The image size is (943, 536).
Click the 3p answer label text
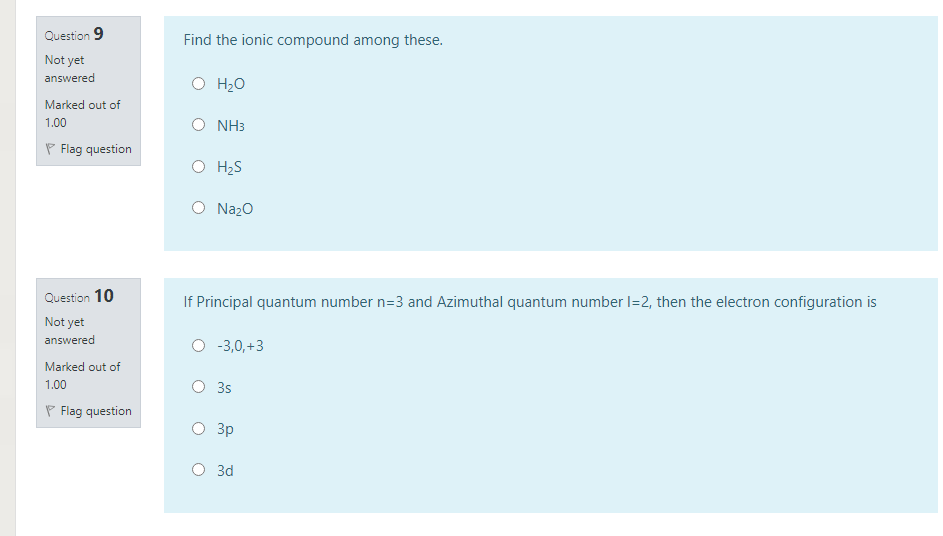[x=226, y=429]
